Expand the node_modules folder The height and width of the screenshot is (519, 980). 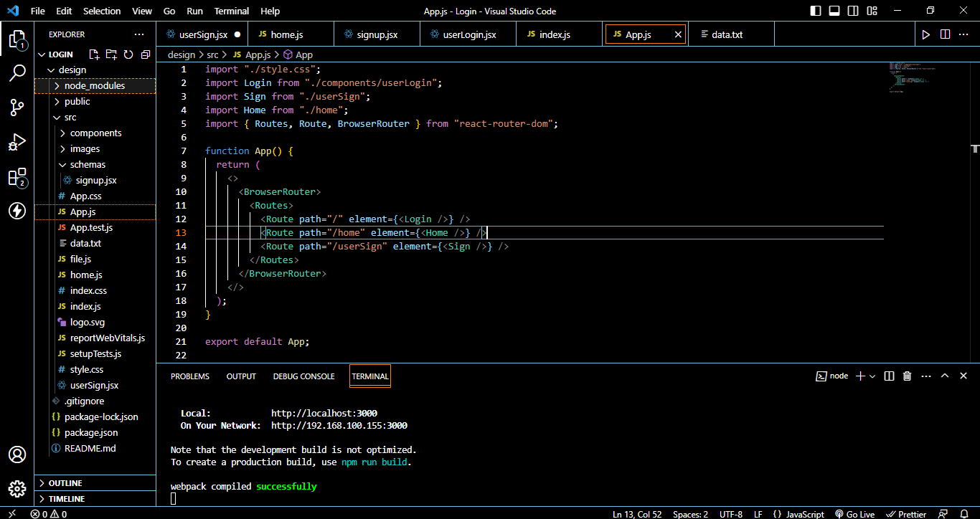(95, 85)
